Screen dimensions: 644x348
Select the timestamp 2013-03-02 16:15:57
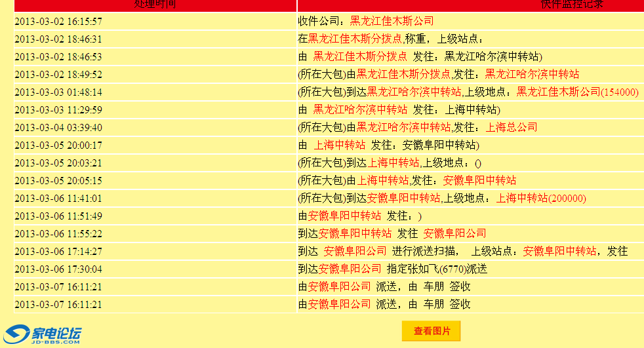pyautogui.click(x=58, y=22)
